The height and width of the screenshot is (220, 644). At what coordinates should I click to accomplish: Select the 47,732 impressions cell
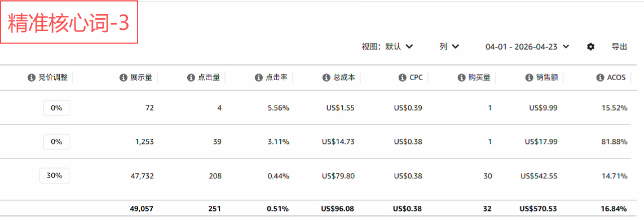tap(142, 176)
